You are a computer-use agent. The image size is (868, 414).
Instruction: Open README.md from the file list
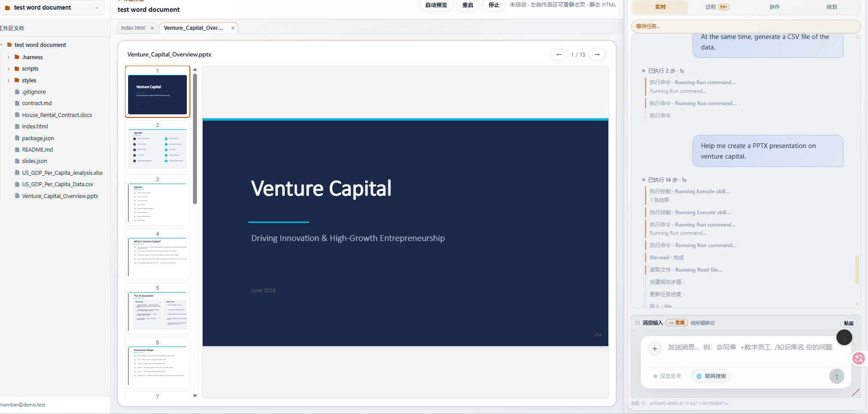37,150
